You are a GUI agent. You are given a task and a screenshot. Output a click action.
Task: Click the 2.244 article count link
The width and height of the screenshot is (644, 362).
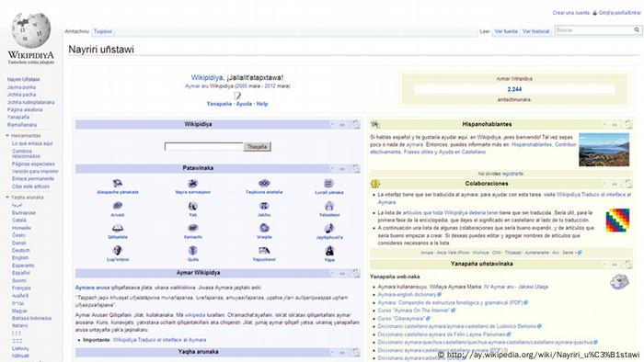click(514, 89)
